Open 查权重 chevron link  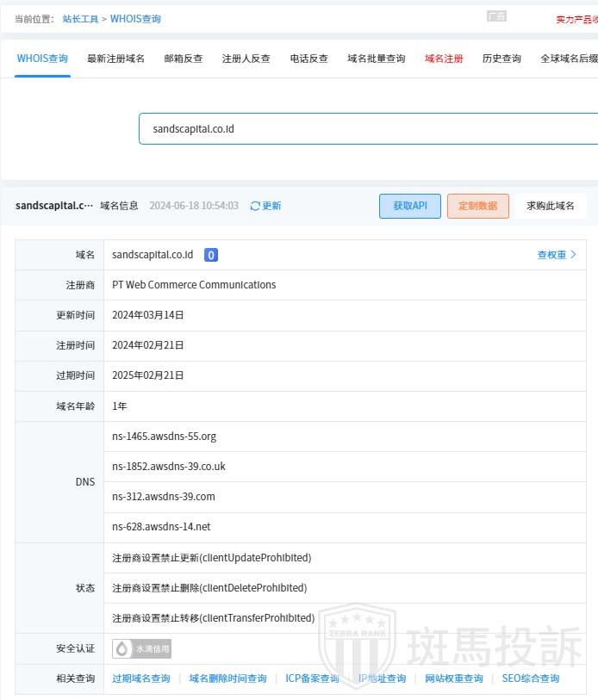coord(557,255)
